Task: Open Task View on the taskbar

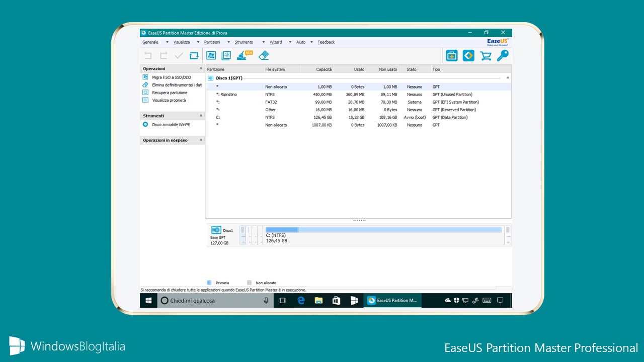Action: pyautogui.click(x=282, y=301)
